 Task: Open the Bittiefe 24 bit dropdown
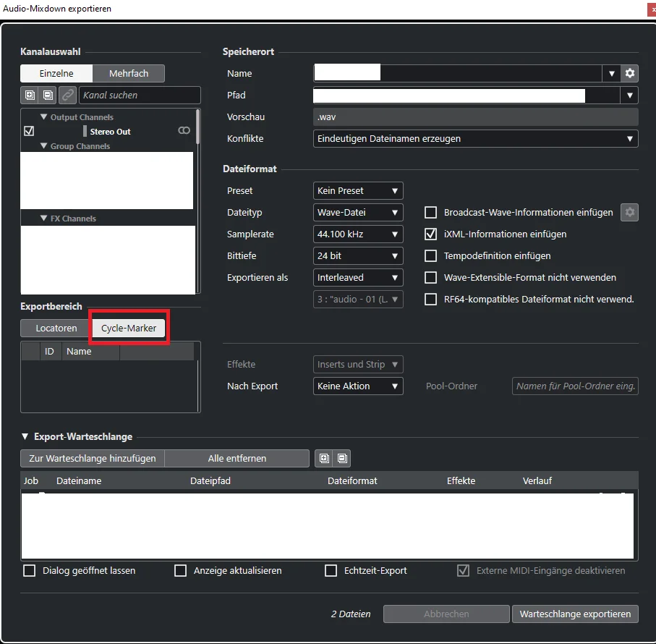pyautogui.click(x=358, y=256)
